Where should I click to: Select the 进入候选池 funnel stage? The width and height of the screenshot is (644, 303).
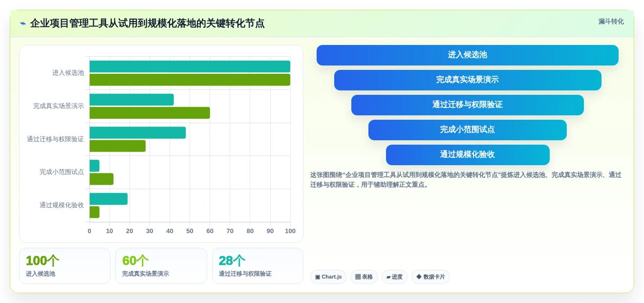click(x=468, y=55)
